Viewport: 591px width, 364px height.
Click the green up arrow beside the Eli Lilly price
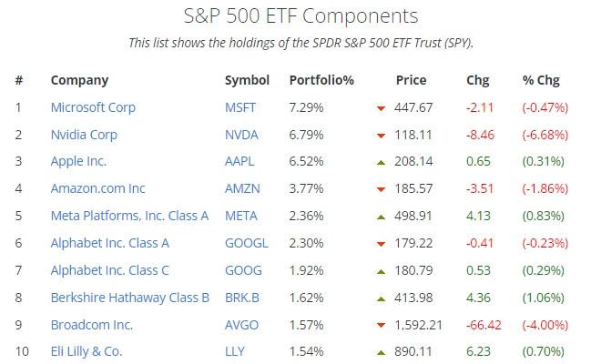381,352
